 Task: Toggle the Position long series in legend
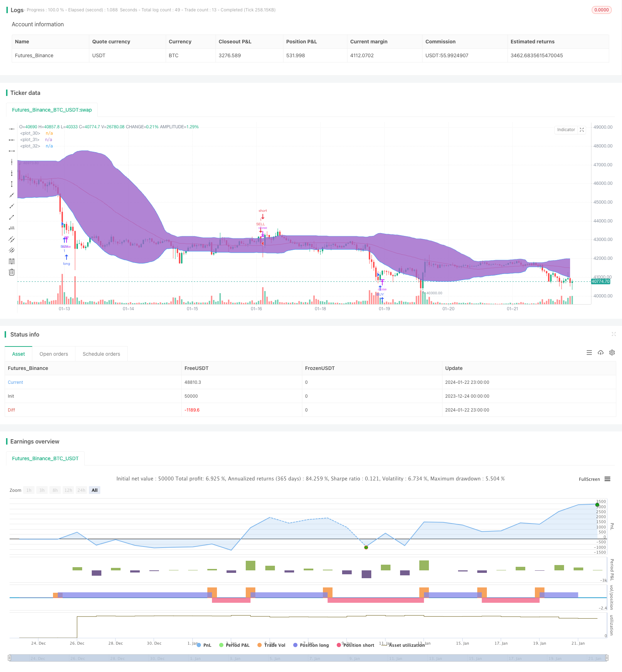pos(311,645)
